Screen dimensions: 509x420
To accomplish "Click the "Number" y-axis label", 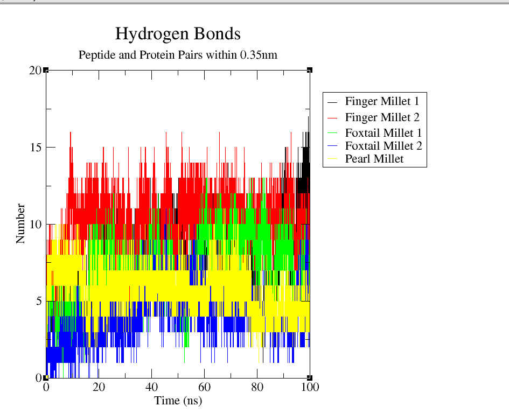I will point(21,223).
